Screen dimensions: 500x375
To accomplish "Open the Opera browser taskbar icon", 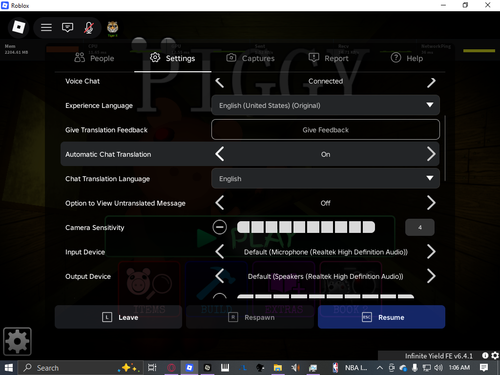I will tap(171, 368).
